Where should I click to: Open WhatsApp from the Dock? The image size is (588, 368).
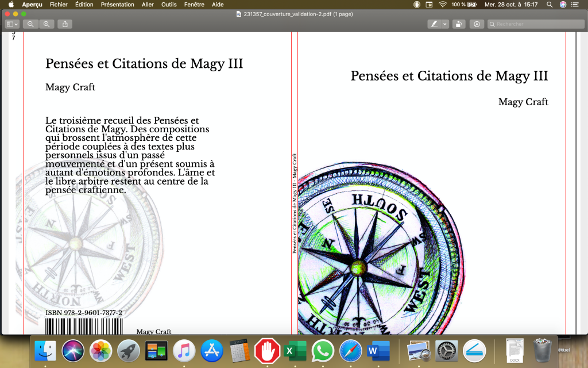[322, 350]
